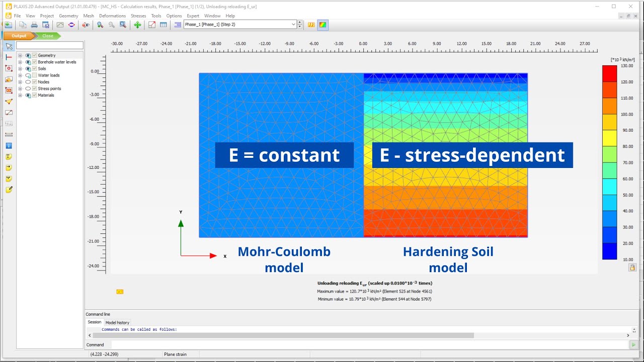Click the yellow 90.00 legend color band
This screenshot has height=362, width=644.
click(x=609, y=138)
